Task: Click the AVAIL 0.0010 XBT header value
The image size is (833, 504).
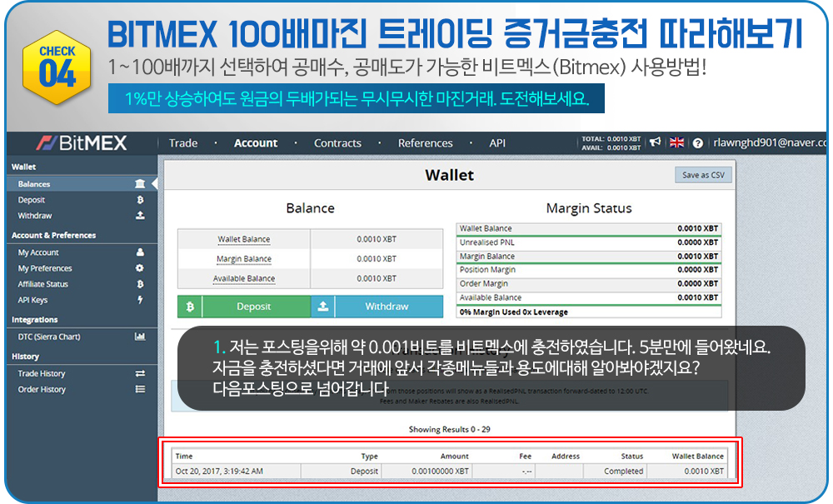Action: 611,147
